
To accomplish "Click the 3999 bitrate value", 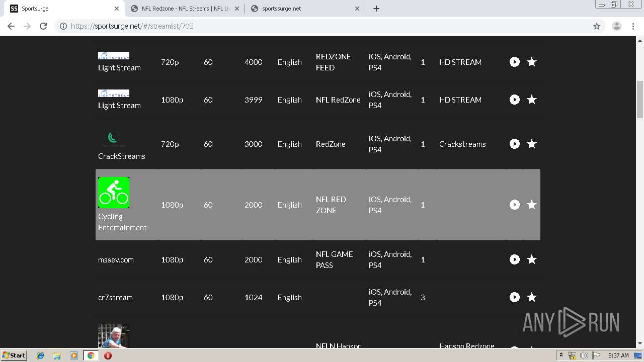I will click(x=254, y=100).
